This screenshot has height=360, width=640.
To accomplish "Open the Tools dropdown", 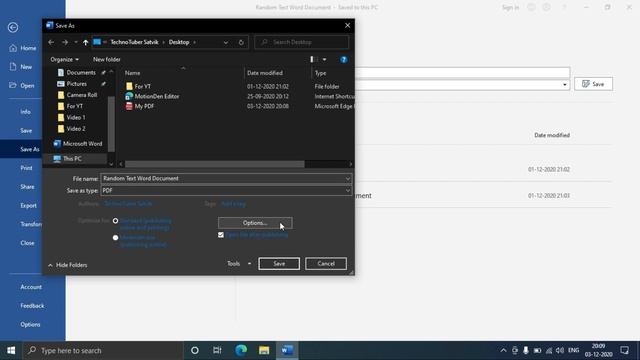I will (x=239, y=264).
